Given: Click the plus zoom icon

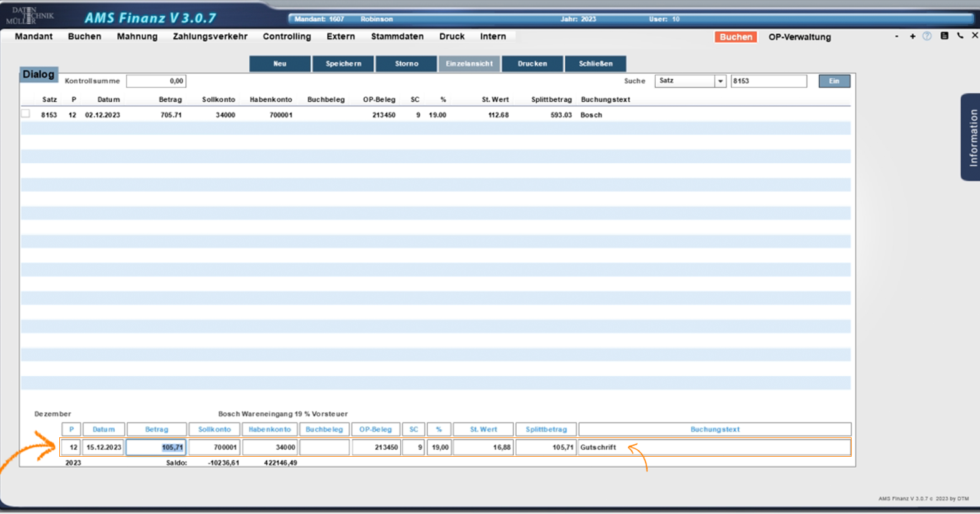Looking at the screenshot, I should click(913, 36).
